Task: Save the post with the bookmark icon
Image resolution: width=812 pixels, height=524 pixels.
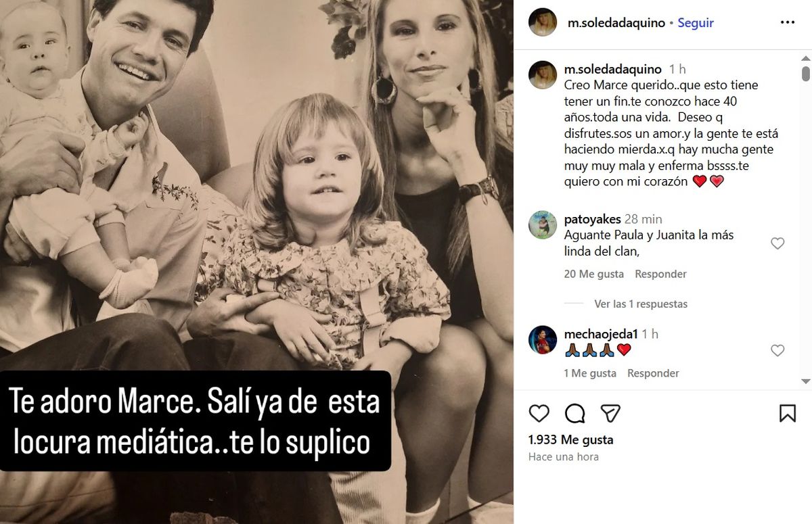Action: [x=788, y=413]
